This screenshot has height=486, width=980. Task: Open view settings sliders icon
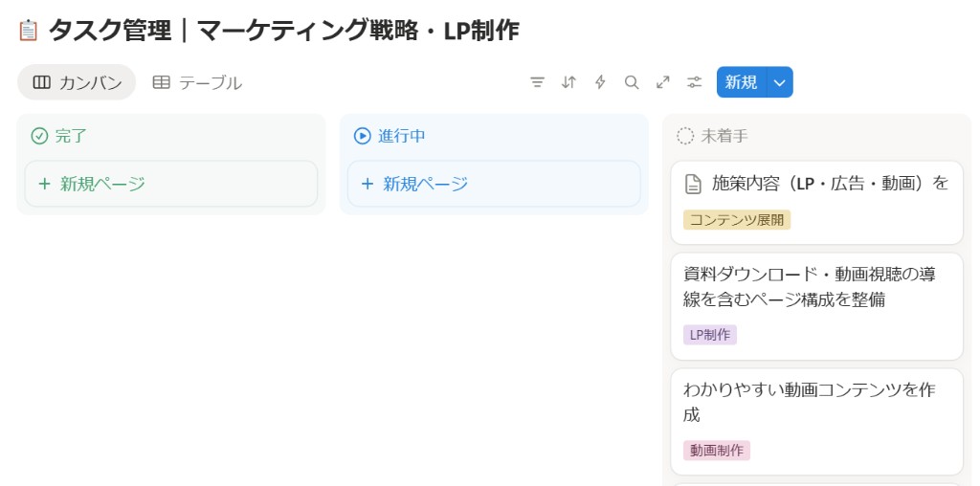[695, 82]
